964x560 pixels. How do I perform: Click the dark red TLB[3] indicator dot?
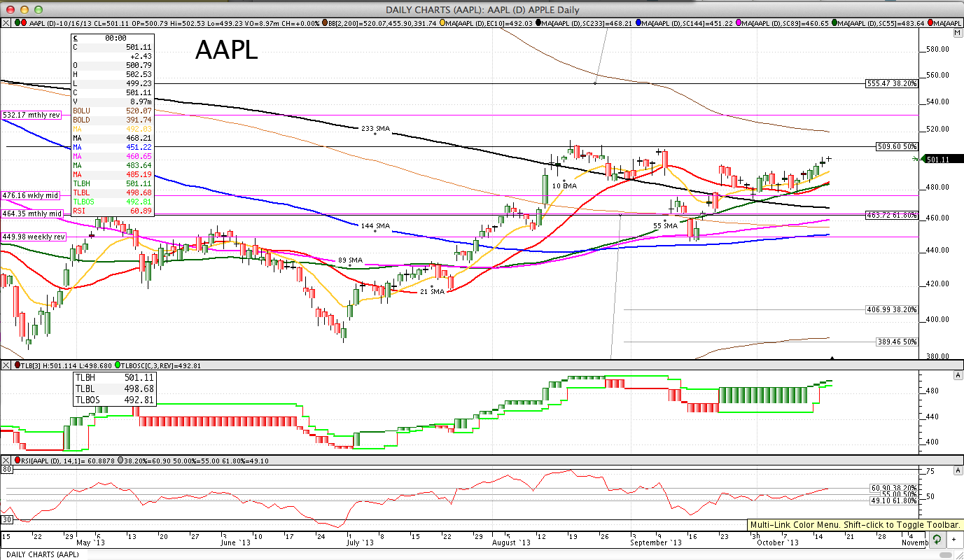pos(18,365)
